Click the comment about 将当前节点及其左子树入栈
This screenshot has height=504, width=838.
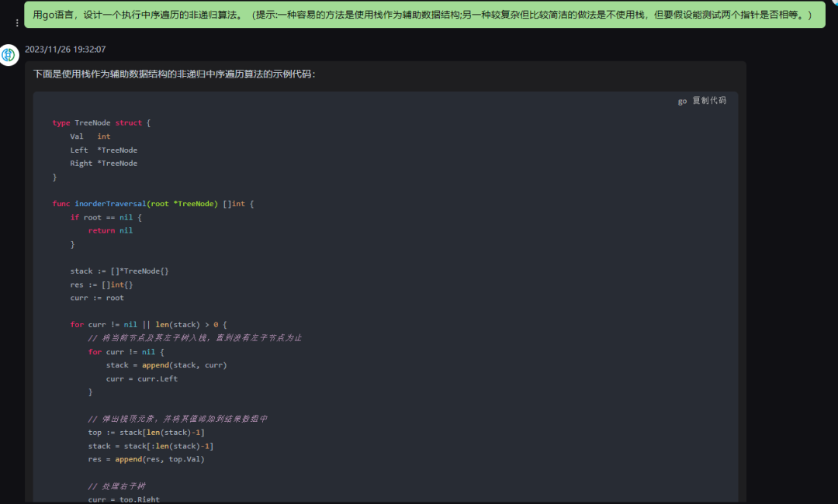(x=195, y=338)
